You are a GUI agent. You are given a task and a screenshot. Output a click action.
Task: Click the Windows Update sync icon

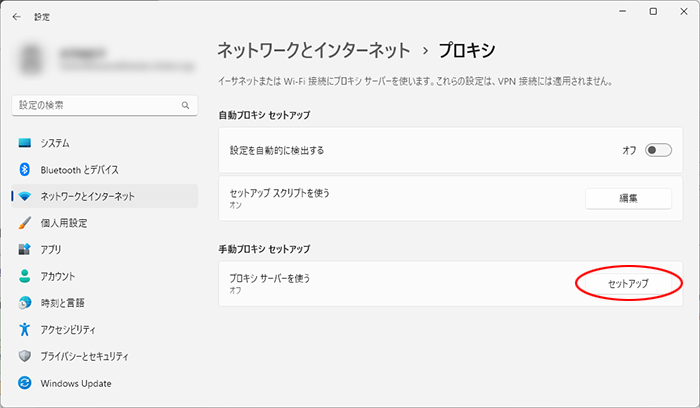25,383
